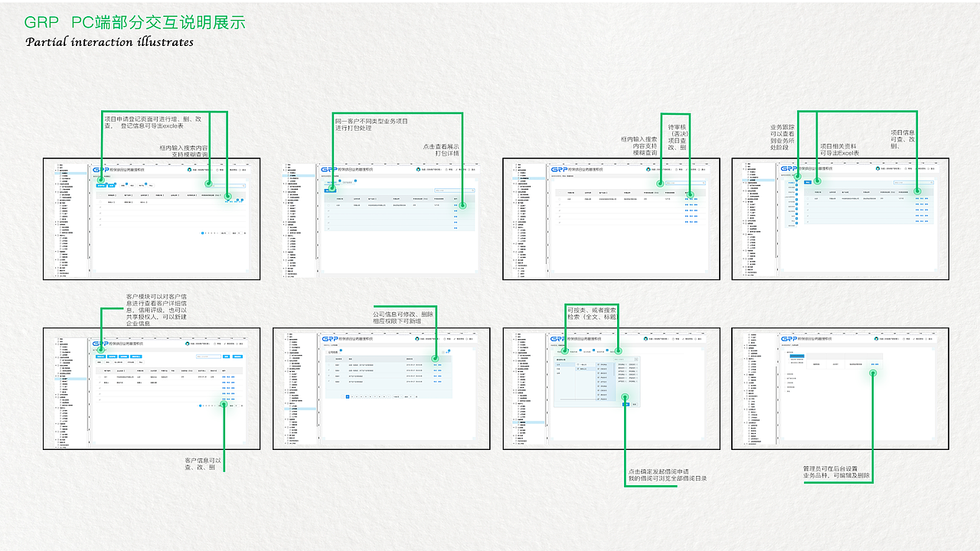This screenshot has height=551, width=980.
Task: Click GRP logo in company info screen
Action: pyautogui.click(x=330, y=339)
